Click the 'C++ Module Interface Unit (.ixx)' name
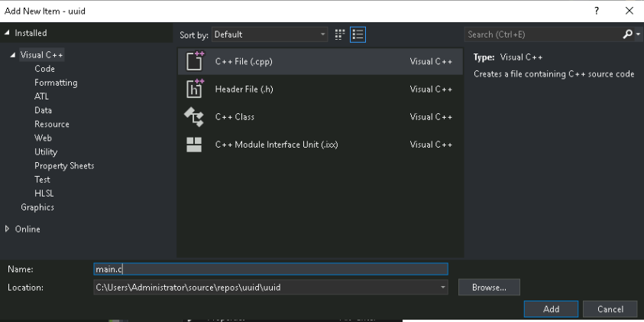Image resolution: width=644 pixels, height=322 pixels. (x=277, y=145)
